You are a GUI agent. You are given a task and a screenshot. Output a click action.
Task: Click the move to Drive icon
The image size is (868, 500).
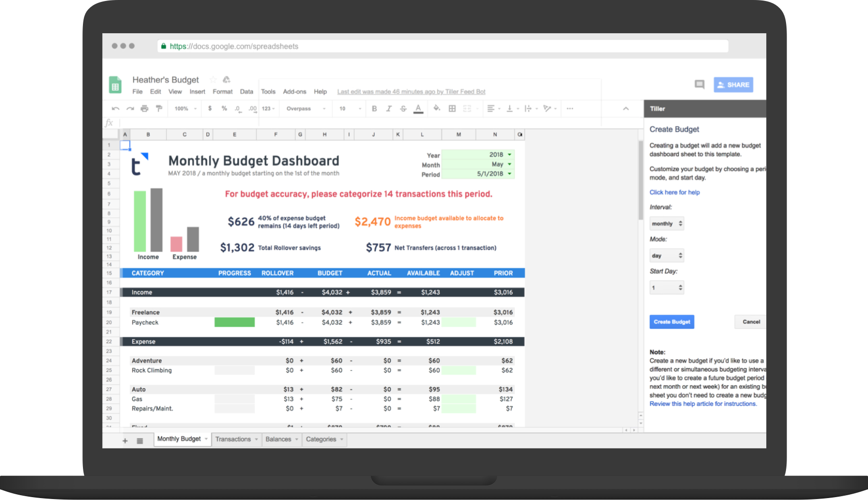pos(226,80)
